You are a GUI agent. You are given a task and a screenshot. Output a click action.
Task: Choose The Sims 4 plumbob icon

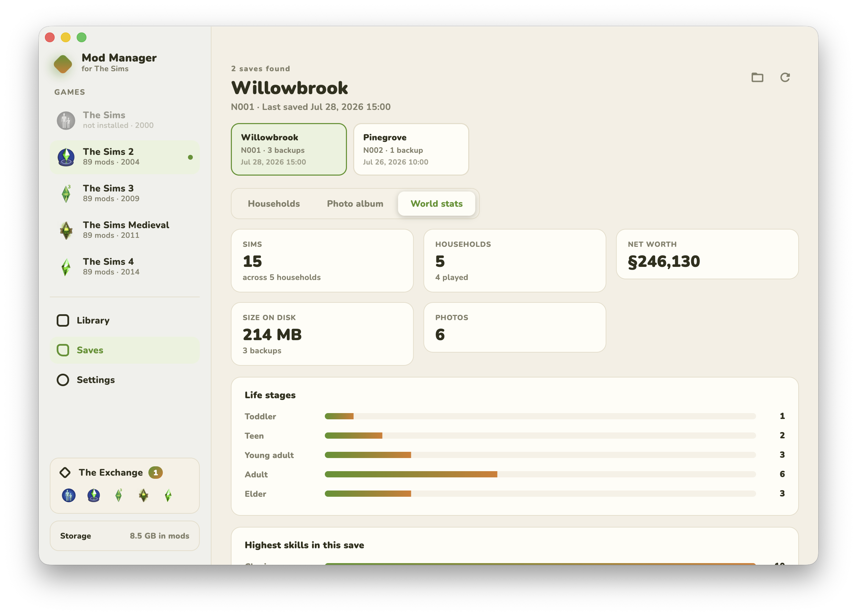coord(66,267)
